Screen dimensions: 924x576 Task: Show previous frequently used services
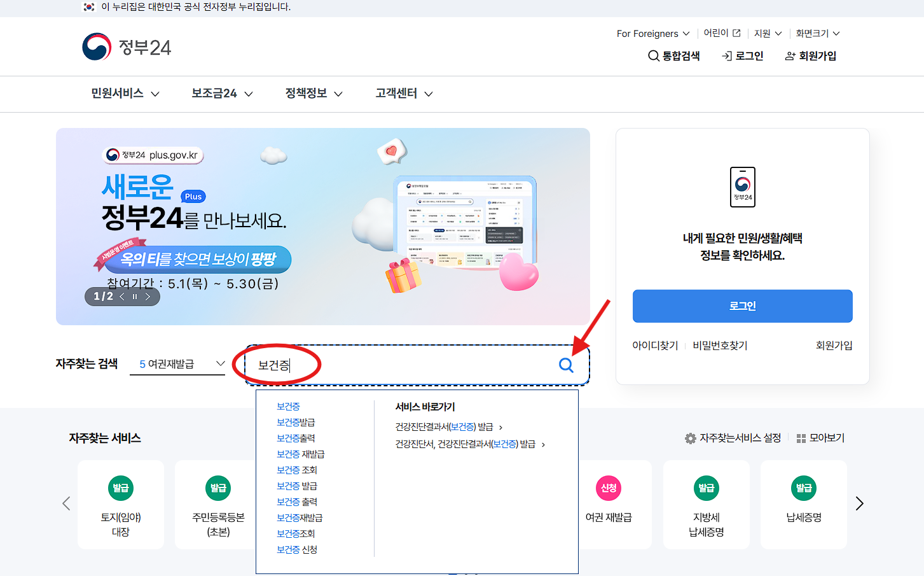pyautogui.click(x=66, y=503)
